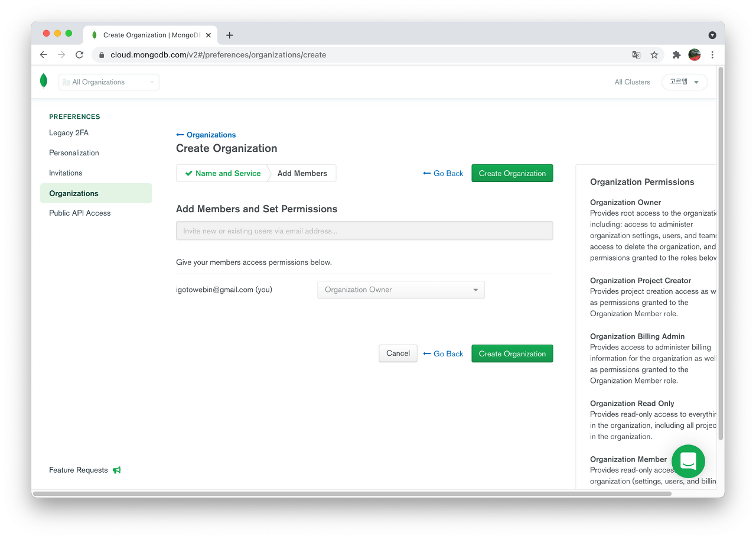This screenshot has height=539, width=756.
Task: Click the Chrome profile avatar
Action: pos(695,55)
